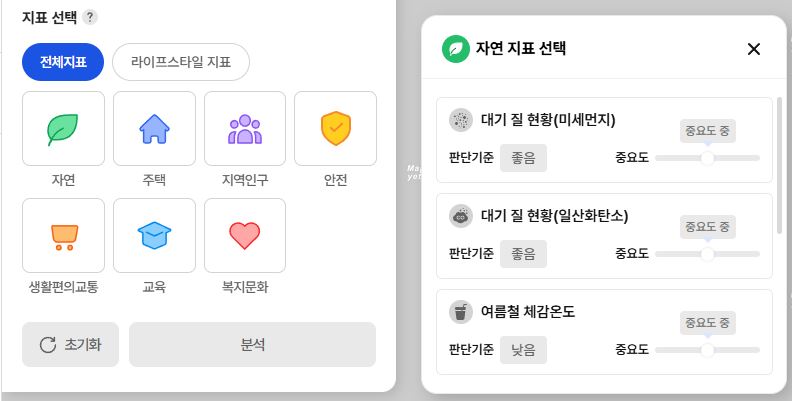The height and width of the screenshot is (401, 792).
Task: Close the 자연 지표 선택 panel
Action: (x=754, y=49)
